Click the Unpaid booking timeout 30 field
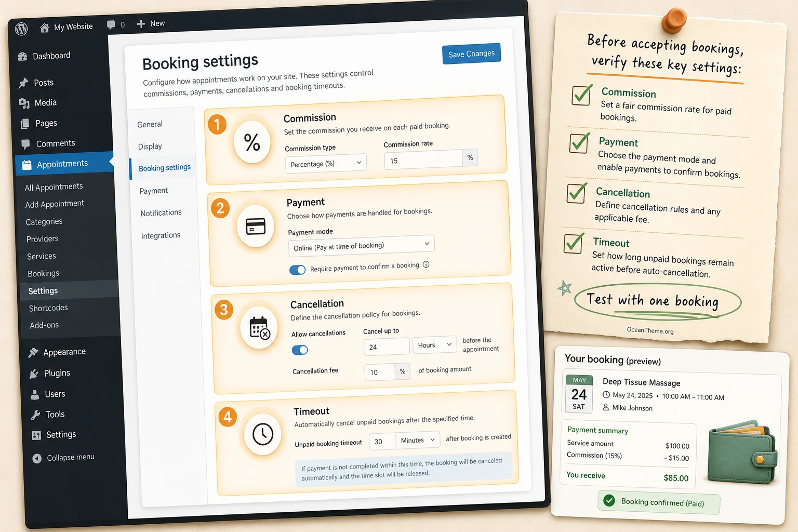 [382, 442]
